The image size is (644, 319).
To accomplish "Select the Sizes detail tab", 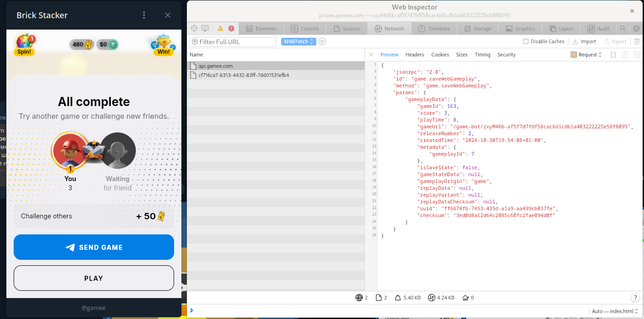I will [462, 55].
